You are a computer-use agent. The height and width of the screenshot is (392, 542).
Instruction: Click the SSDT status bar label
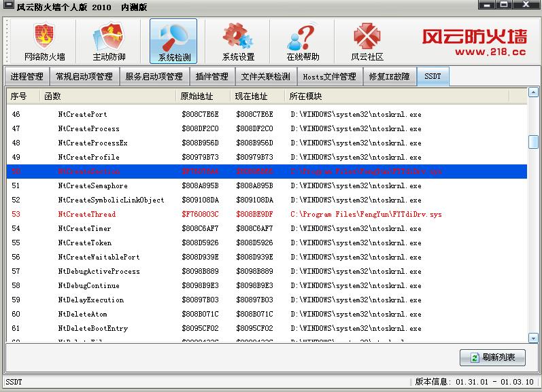14,382
